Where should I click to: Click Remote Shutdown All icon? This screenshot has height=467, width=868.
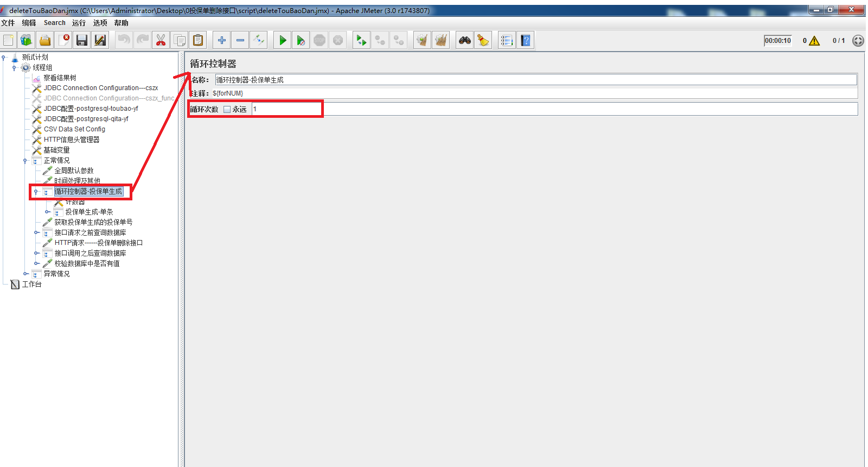click(x=398, y=40)
